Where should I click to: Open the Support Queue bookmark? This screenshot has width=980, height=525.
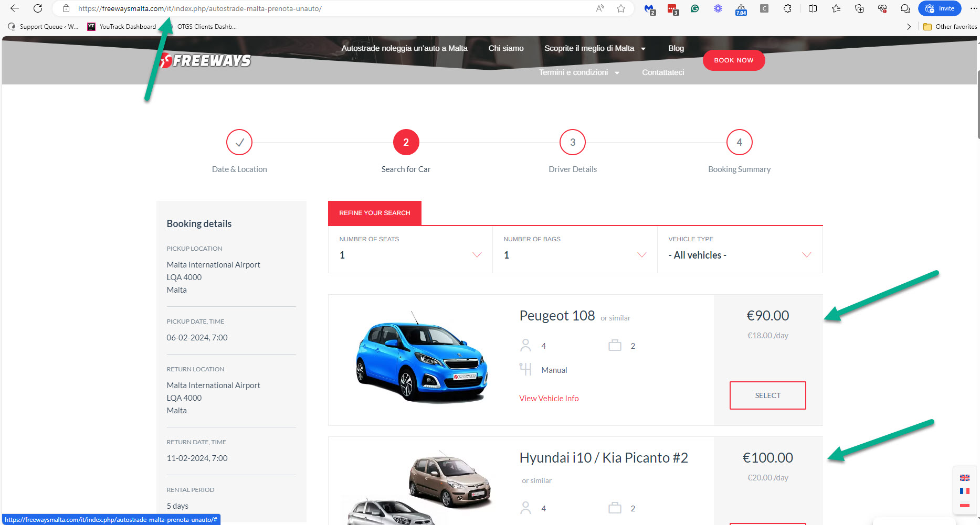tap(43, 26)
